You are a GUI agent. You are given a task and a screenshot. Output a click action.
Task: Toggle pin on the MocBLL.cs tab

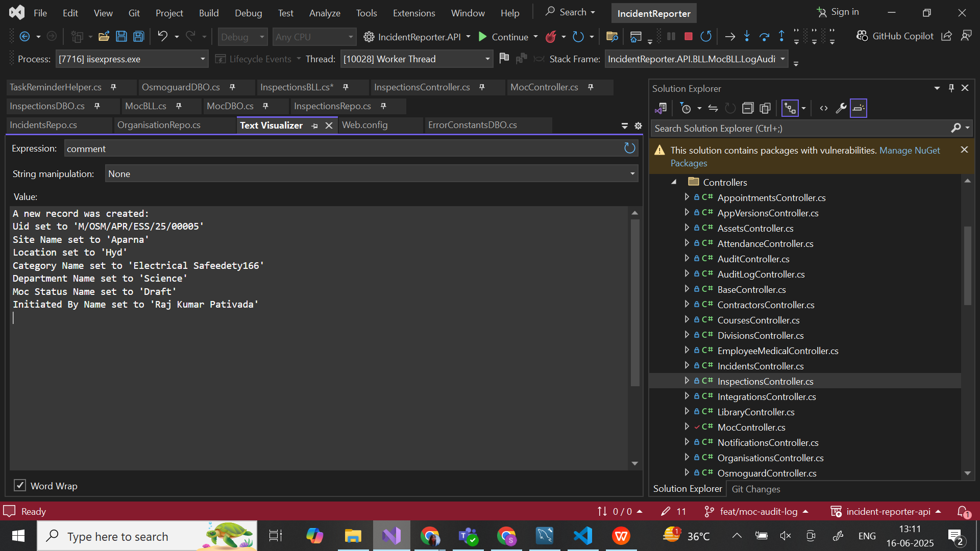click(x=179, y=106)
